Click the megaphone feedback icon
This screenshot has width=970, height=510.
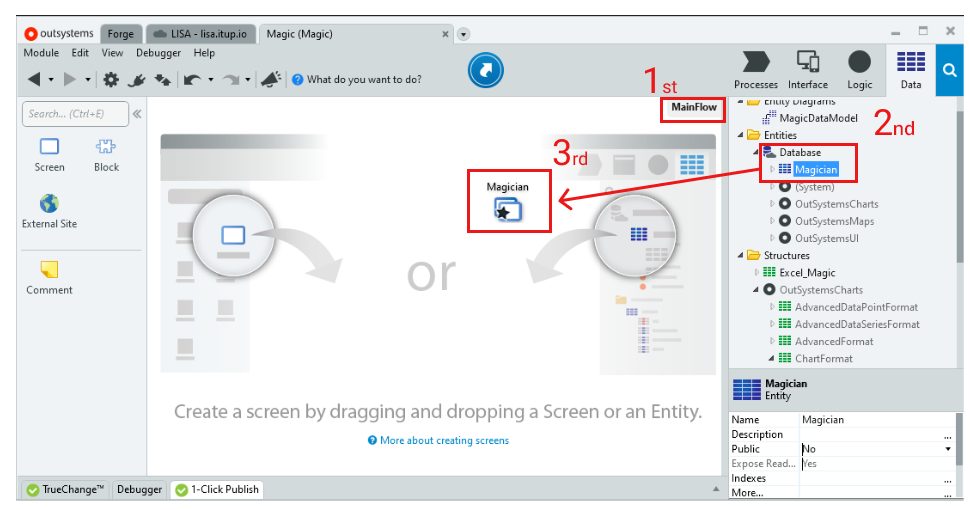tap(270, 79)
